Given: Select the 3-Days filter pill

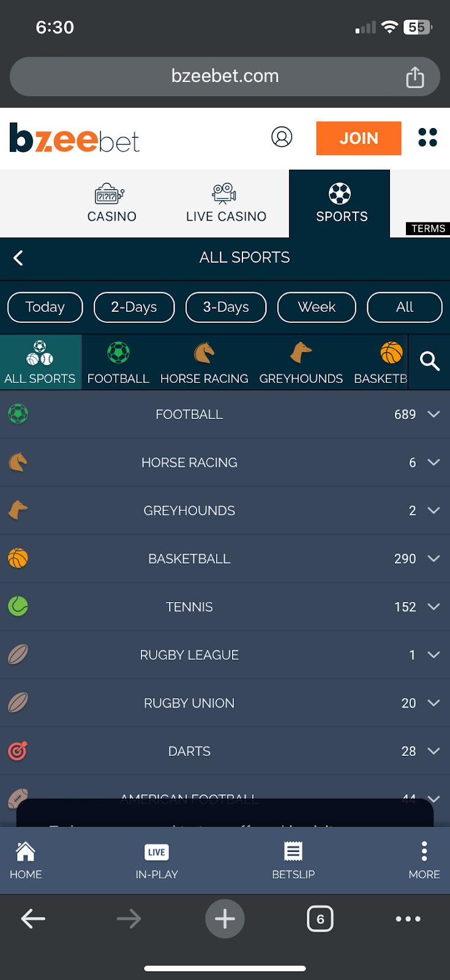Looking at the screenshot, I should (226, 307).
